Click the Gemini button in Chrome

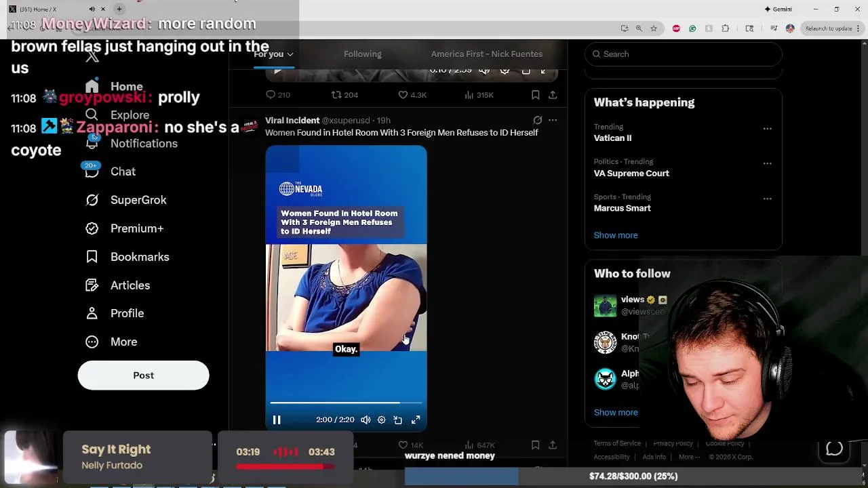click(778, 9)
